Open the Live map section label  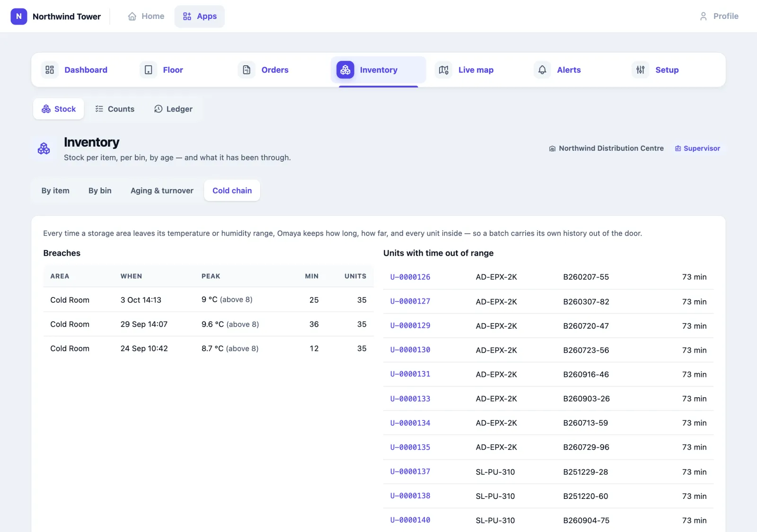476,70
